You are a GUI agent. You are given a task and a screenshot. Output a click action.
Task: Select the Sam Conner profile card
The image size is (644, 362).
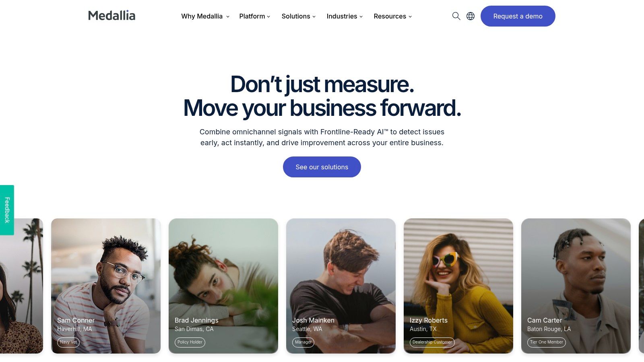click(x=106, y=286)
